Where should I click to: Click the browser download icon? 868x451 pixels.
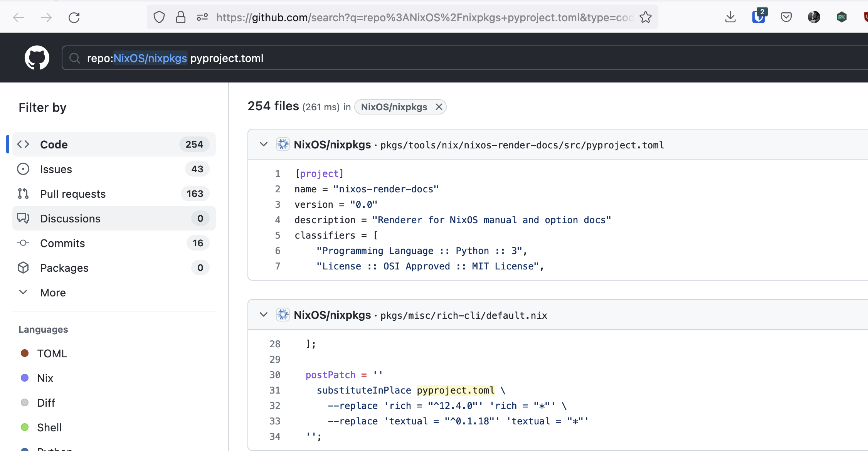click(x=730, y=17)
